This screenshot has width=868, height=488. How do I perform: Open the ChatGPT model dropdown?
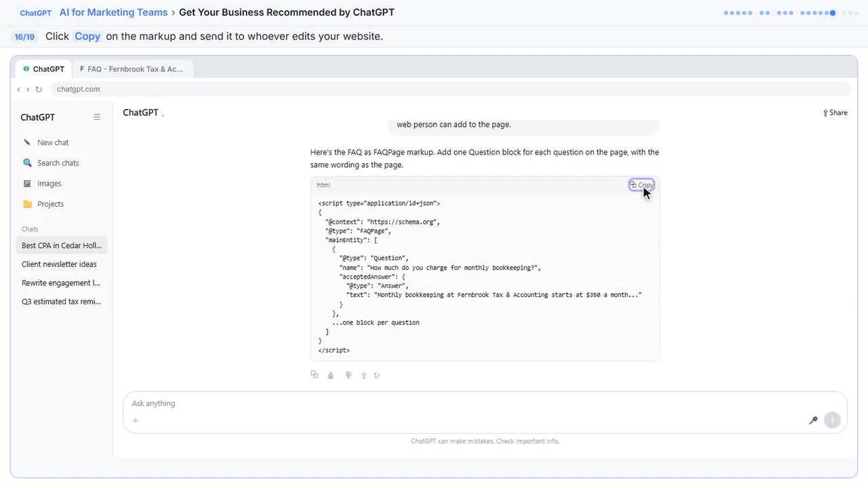[x=143, y=113]
